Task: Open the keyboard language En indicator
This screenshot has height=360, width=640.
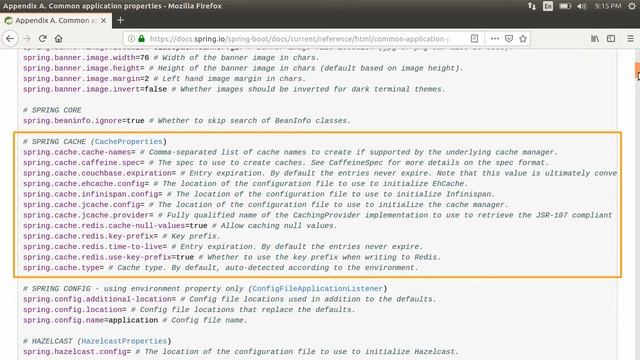Action: coord(548,6)
